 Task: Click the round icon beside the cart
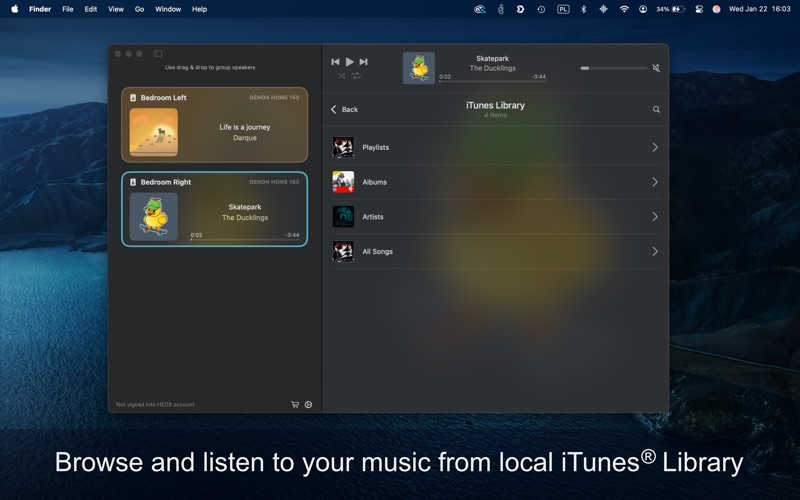309,405
